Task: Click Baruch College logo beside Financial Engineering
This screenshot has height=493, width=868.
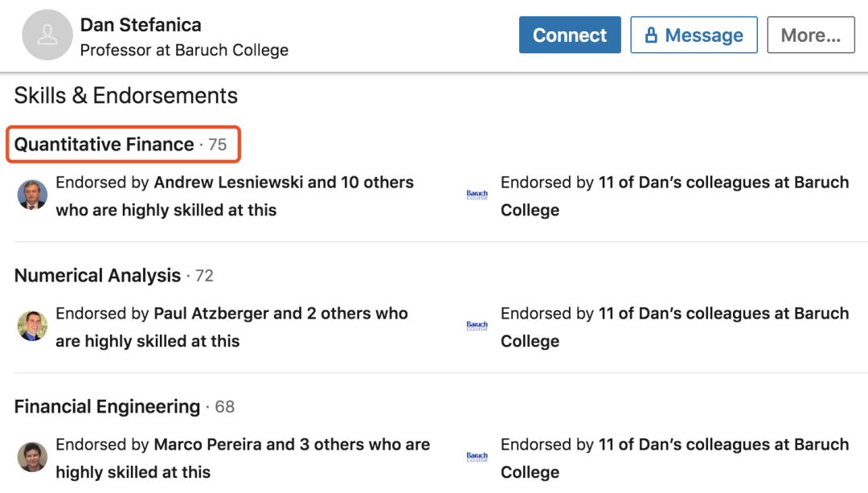Action: 477,458
